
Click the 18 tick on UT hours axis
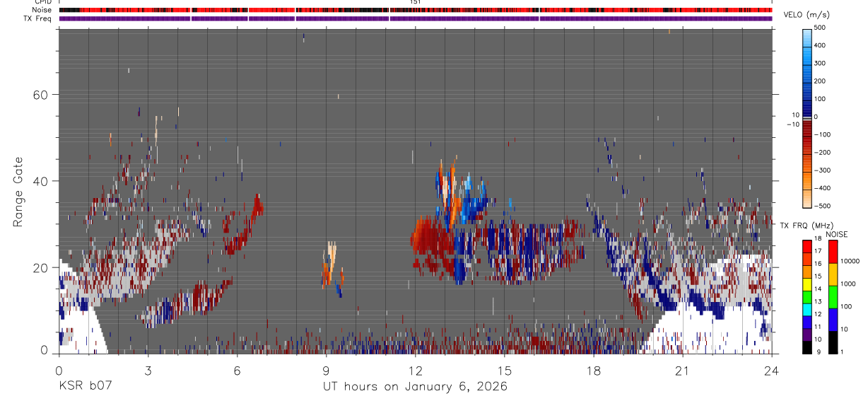click(x=594, y=370)
